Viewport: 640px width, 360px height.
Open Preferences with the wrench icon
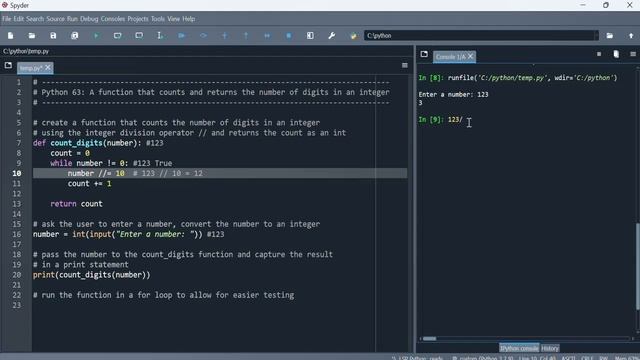click(332, 36)
